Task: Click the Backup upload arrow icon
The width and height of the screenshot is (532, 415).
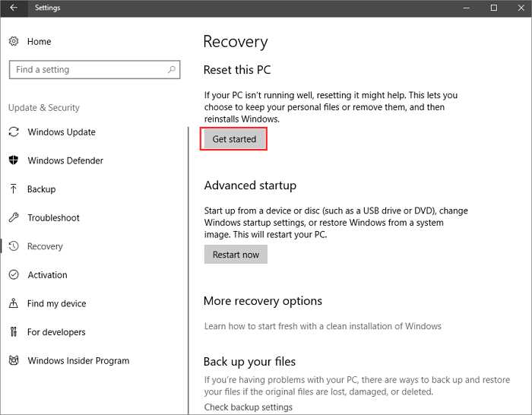Action: [x=14, y=189]
